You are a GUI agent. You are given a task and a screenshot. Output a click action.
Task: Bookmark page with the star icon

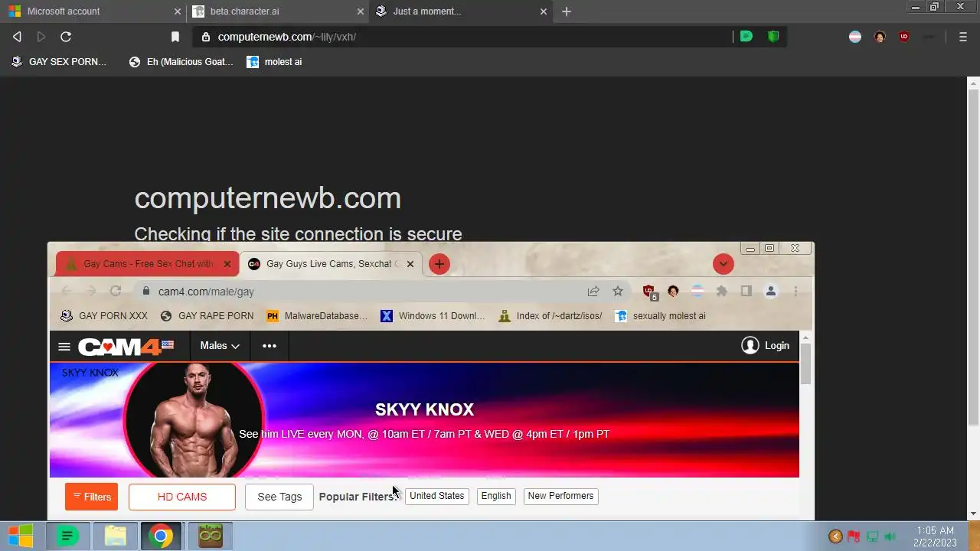tap(618, 291)
